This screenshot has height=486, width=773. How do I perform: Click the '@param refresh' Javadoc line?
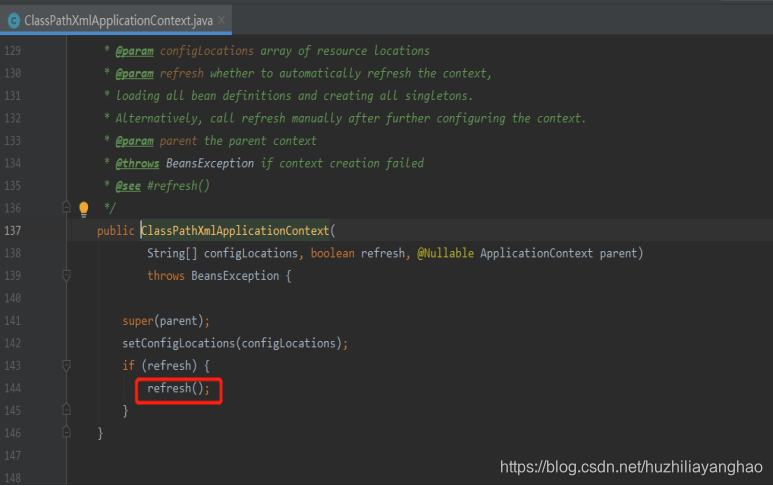[298, 73]
